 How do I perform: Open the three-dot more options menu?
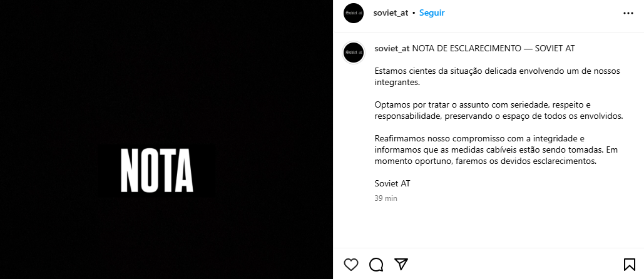[628, 13]
